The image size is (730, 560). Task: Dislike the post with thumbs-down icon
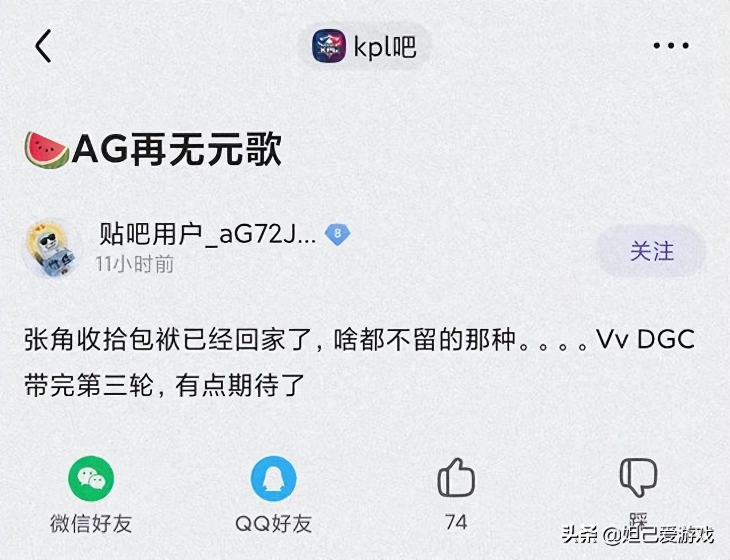[x=639, y=477]
